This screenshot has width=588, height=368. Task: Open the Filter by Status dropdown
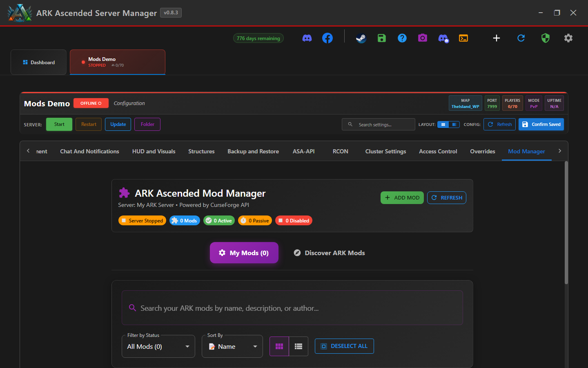tap(158, 346)
